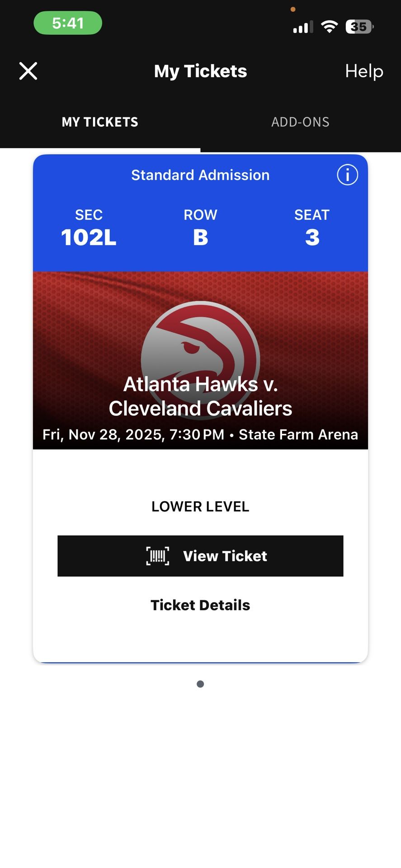Screen dimensions: 401x868
Task: Open Help from the top bar
Action: [364, 71]
